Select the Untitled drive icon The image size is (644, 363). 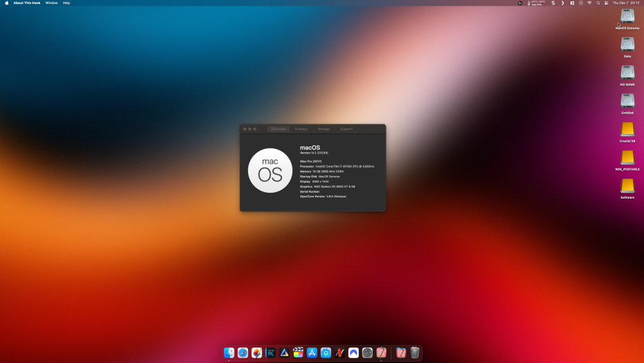pos(627,101)
